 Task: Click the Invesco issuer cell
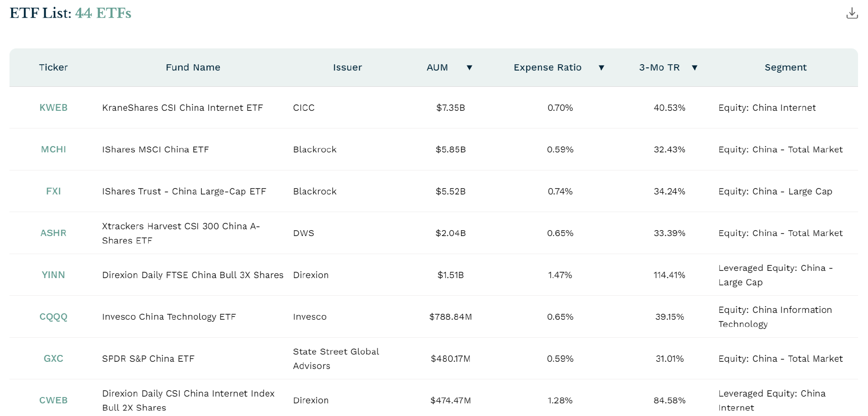click(x=310, y=317)
